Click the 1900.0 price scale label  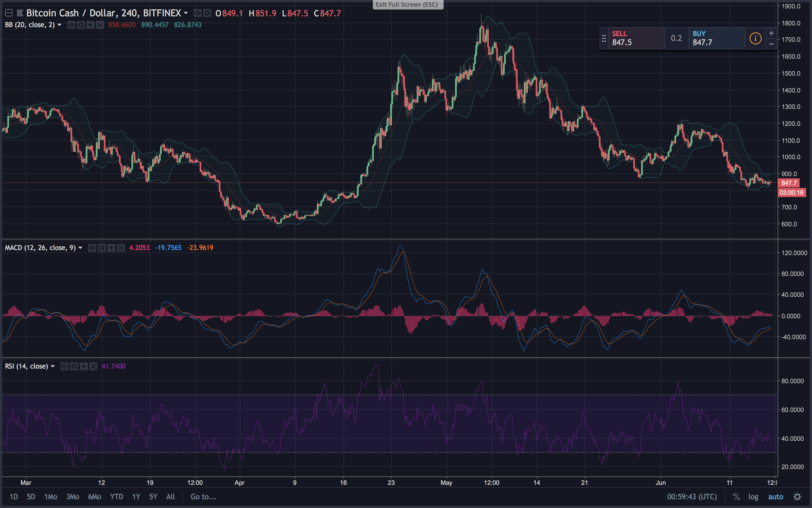click(791, 6)
